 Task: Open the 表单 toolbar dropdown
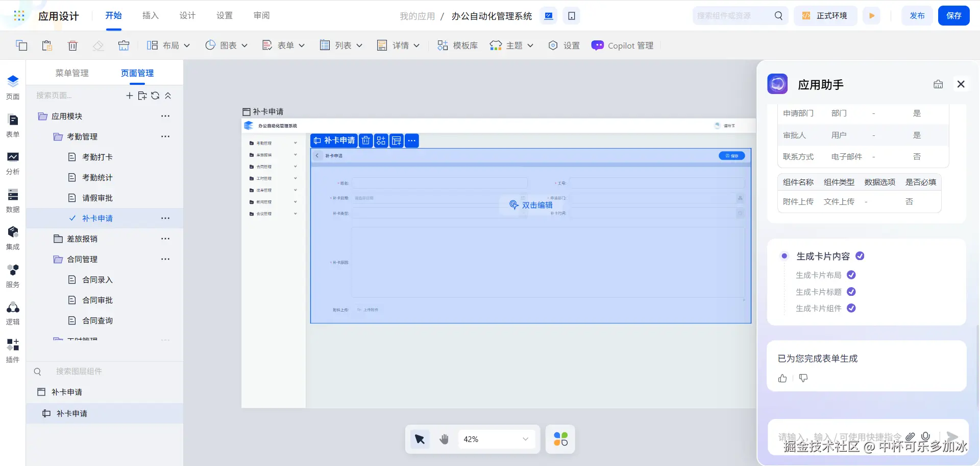[x=283, y=45]
